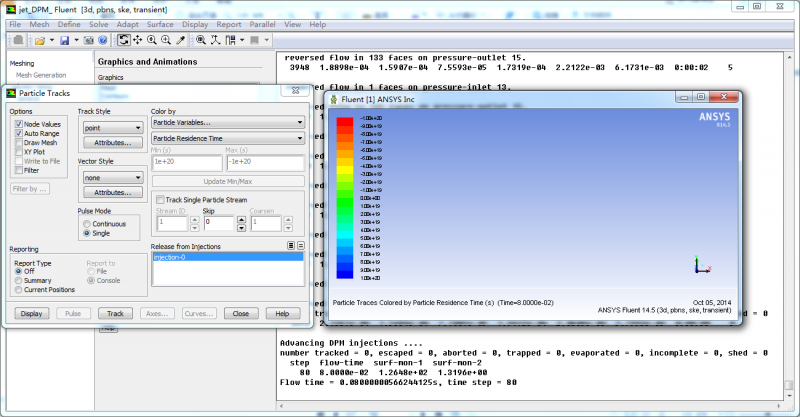The width and height of the screenshot is (800, 417).
Task: Select the rotate view tool
Action: [123, 40]
